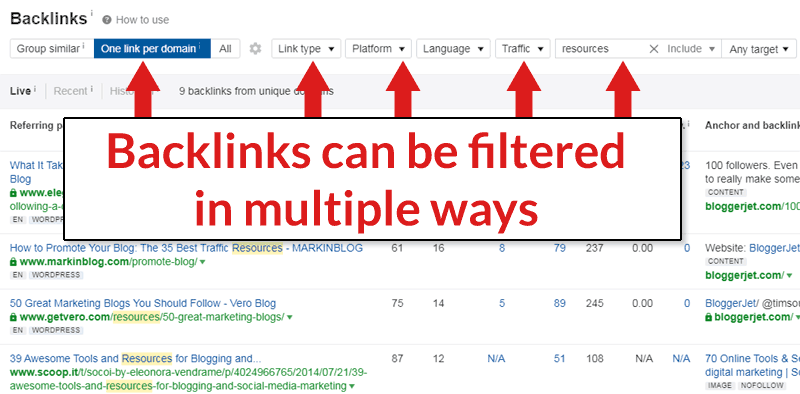Image resolution: width=800 pixels, height=394 pixels.
Task: Open How to Promote Your Blog MARKINBLOG link
Action: (186, 248)
